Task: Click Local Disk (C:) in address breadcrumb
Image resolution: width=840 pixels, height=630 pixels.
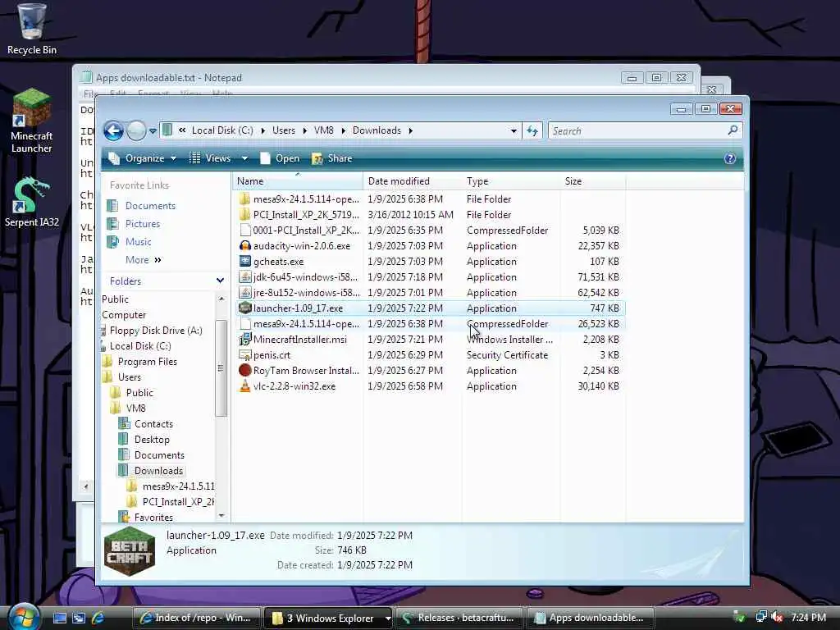Action: click(x=222, y=130)
